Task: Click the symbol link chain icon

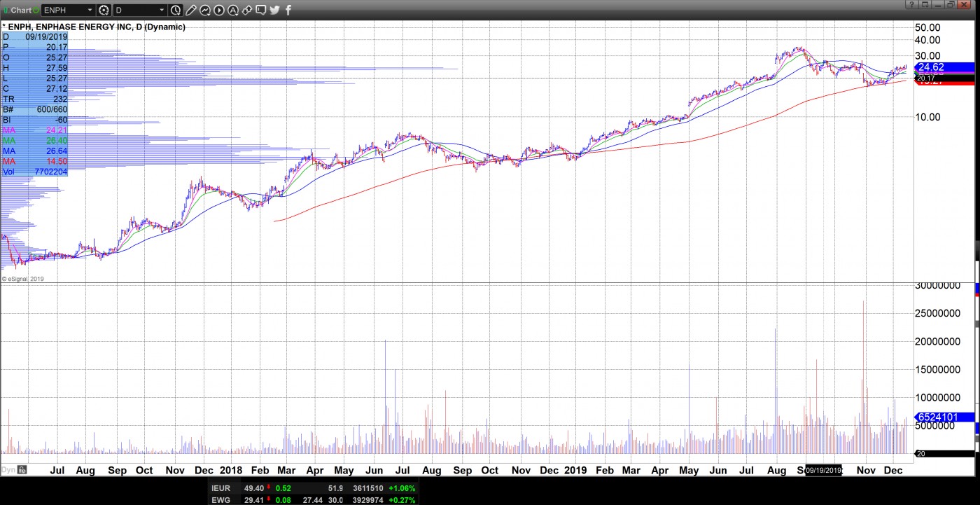Action: pyautogui.click(x=247, y=10)
